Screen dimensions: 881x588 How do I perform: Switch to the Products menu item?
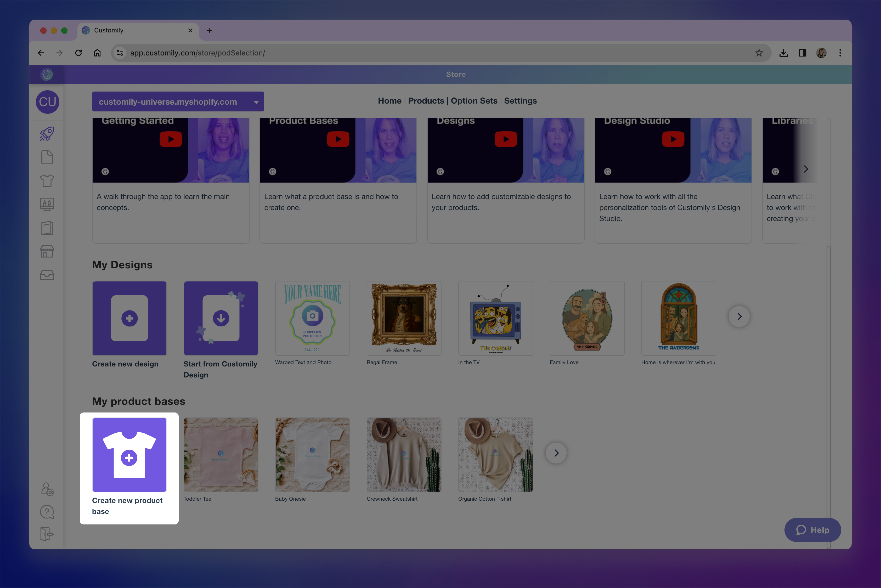coord(426,100)
